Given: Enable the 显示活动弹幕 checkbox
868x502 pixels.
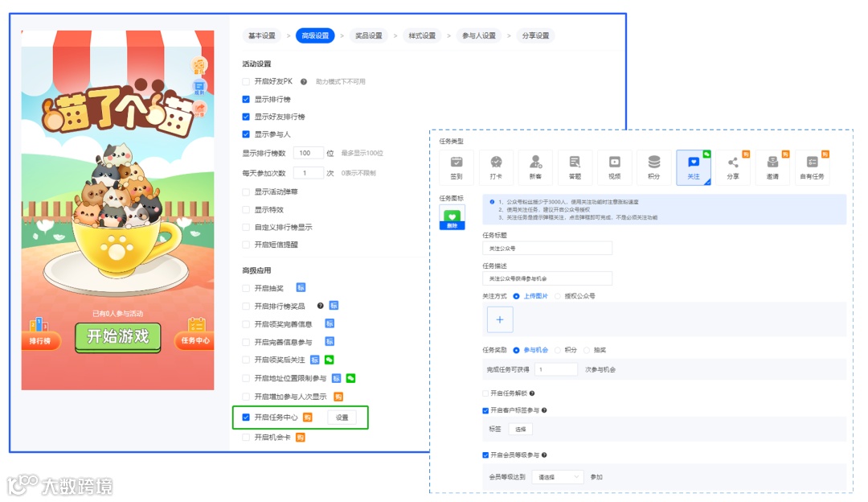Looking at the screenshot, I should [x=246, y=191].
